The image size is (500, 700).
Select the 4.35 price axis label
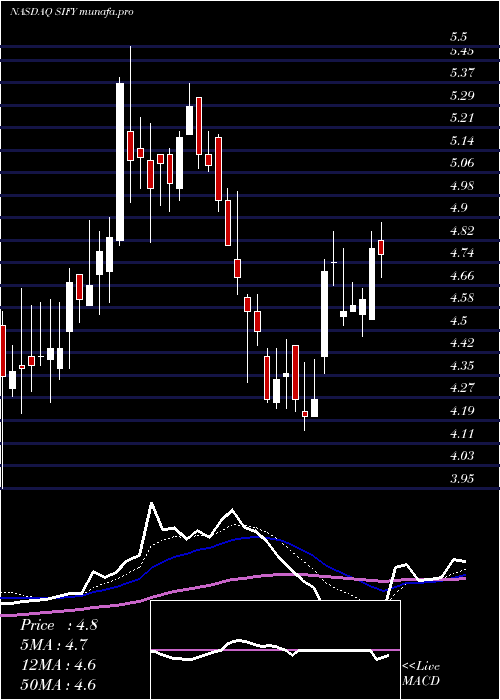462,366
